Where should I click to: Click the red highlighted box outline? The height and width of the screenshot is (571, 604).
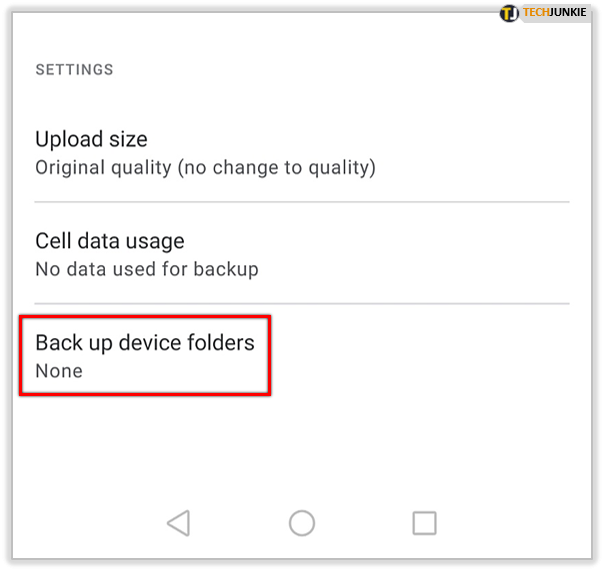(x=145, y=355)
